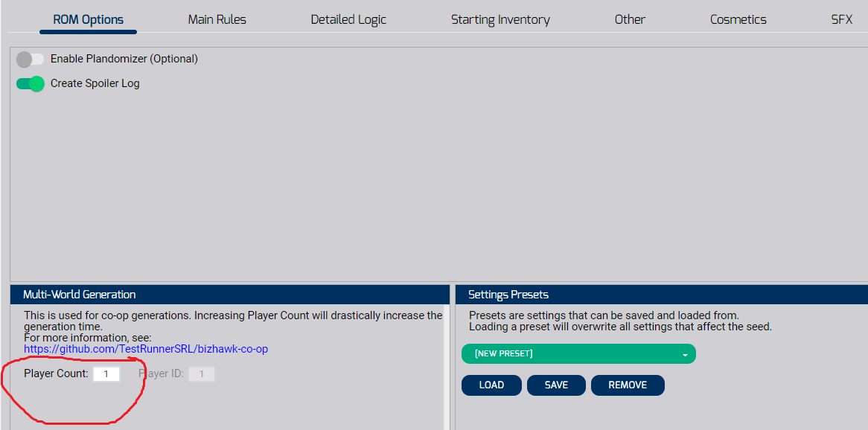Open the Detailed Logic tab

(x=348, y=19)
